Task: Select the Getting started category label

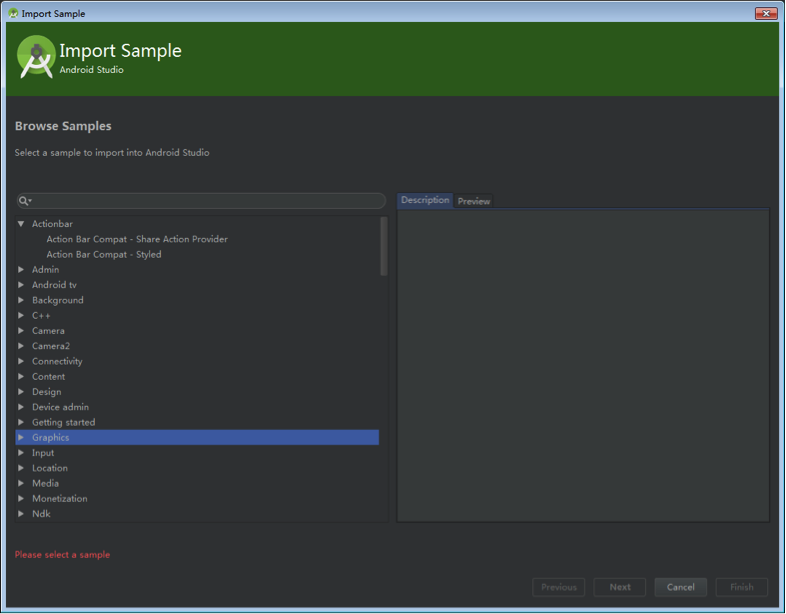Action: (x=64, y=422)
